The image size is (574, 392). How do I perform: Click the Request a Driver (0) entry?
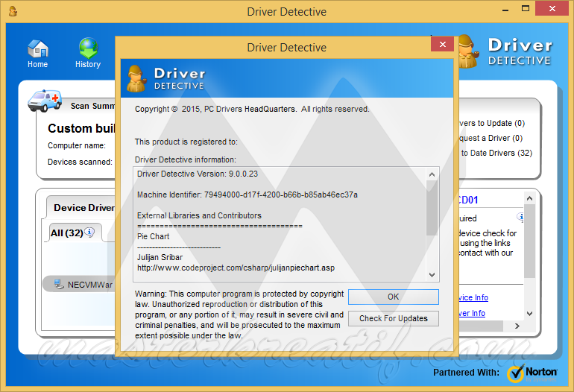[x=491, y=138]
